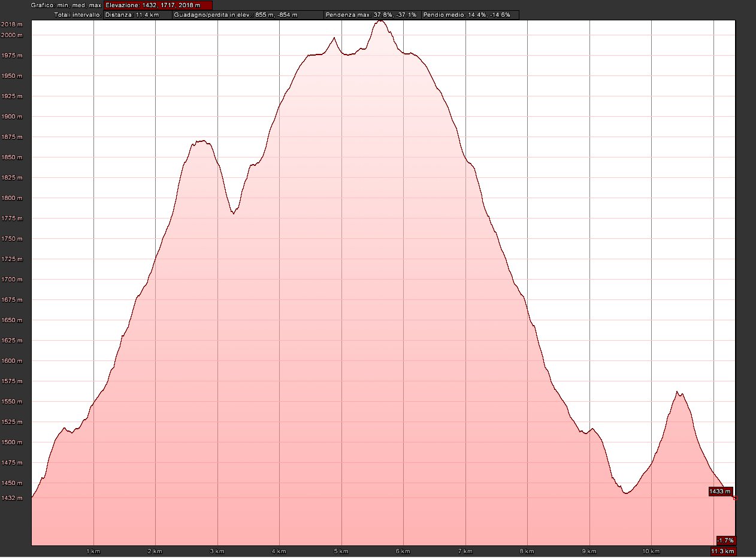Click the 1 km mark on distance axis
The image size is (756, 558).
click(x=93, y=551)
